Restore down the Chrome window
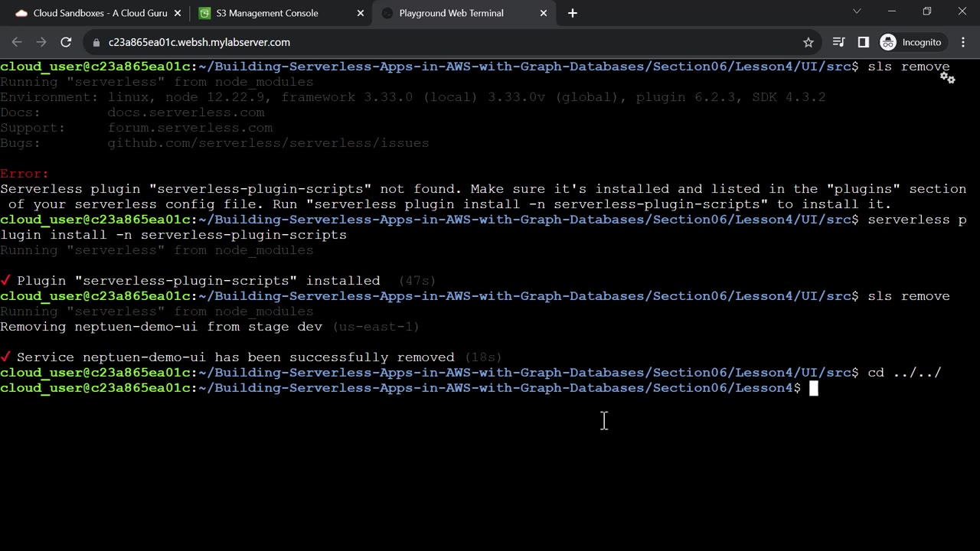The image size is (980, 551). (927, 11)
